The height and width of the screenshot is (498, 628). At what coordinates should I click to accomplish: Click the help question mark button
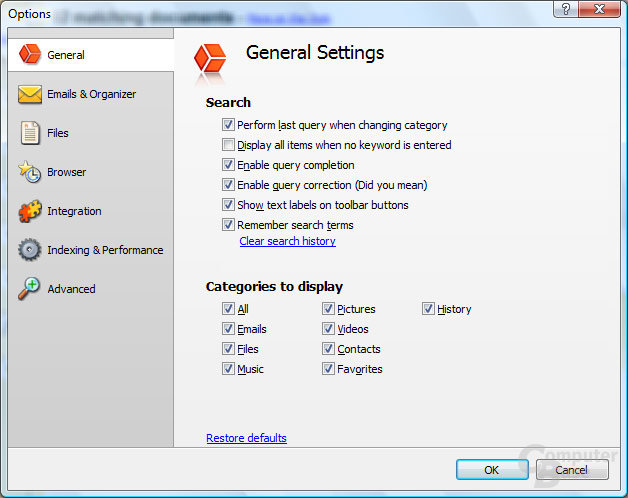point(566,9)
